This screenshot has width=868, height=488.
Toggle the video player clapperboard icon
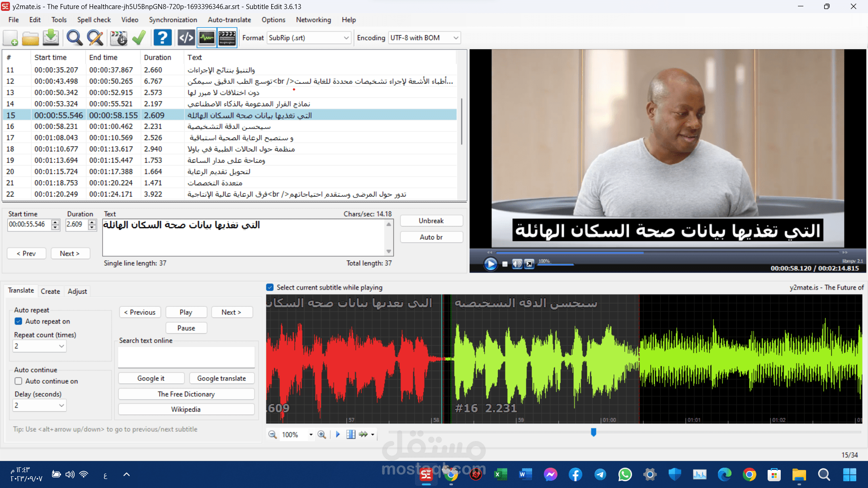227,38
